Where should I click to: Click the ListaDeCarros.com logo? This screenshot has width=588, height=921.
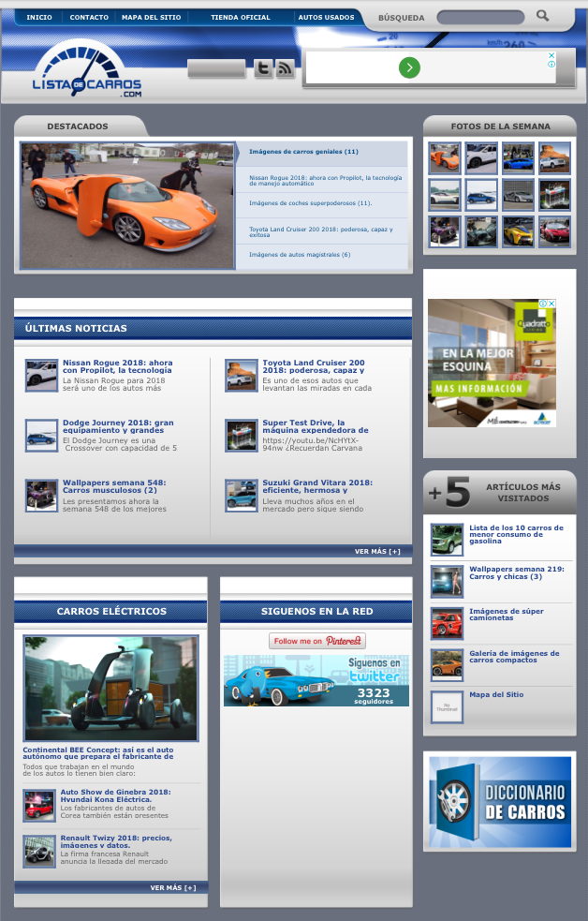click(x=86, y=73)
